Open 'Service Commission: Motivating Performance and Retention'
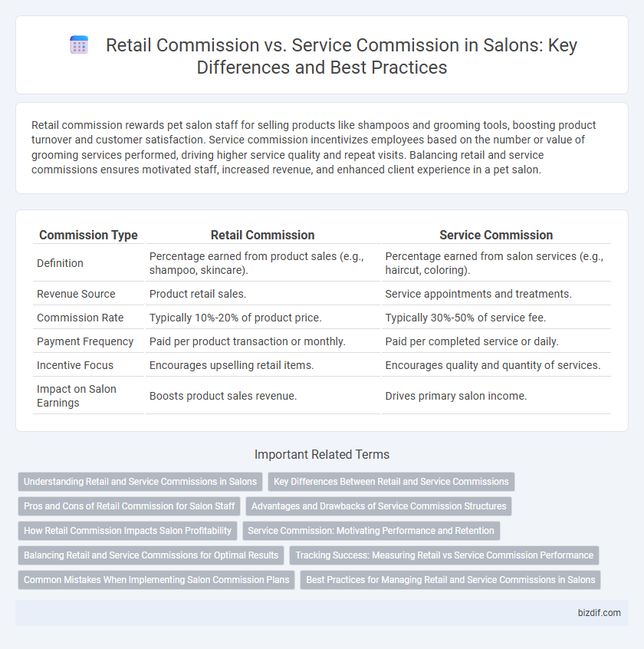This screenshot has height=649, width=644. 371,531
